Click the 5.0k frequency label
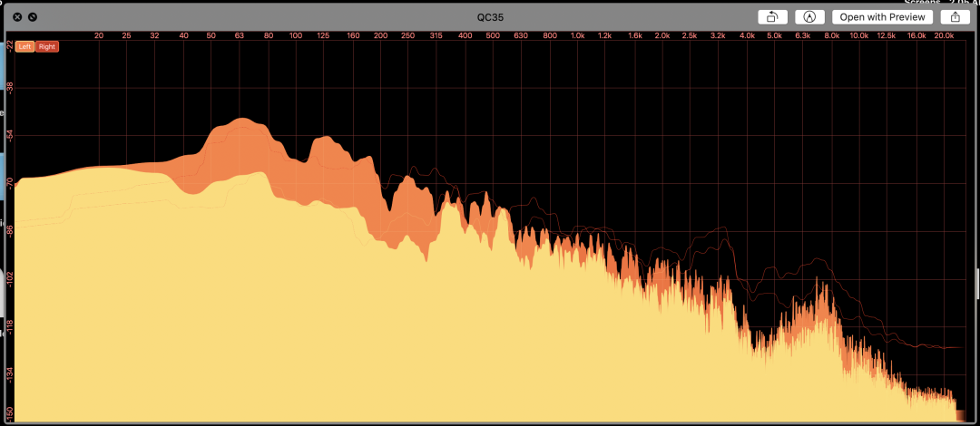This screenshot has width=980, height=426. click(774, 36)
